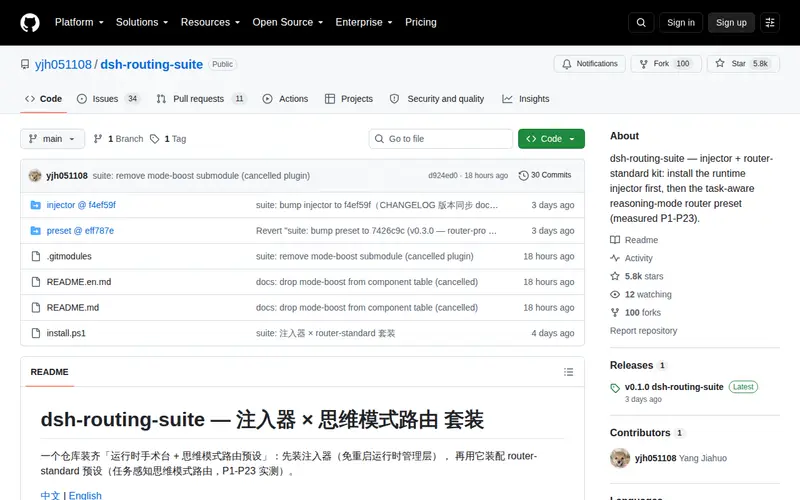Open the Projects tab
Image resolution: width=800 pixels, height=500 pixels.
[x=349, y=99]
